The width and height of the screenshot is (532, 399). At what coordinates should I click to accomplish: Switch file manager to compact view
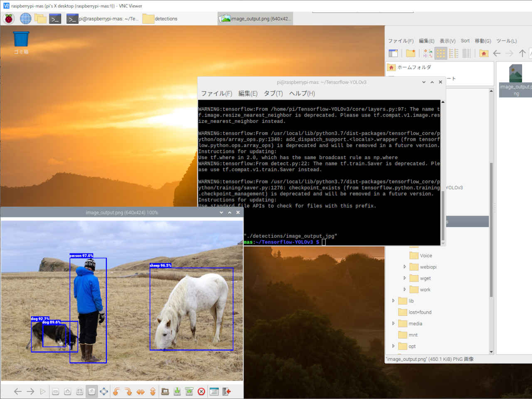[454, 53]
